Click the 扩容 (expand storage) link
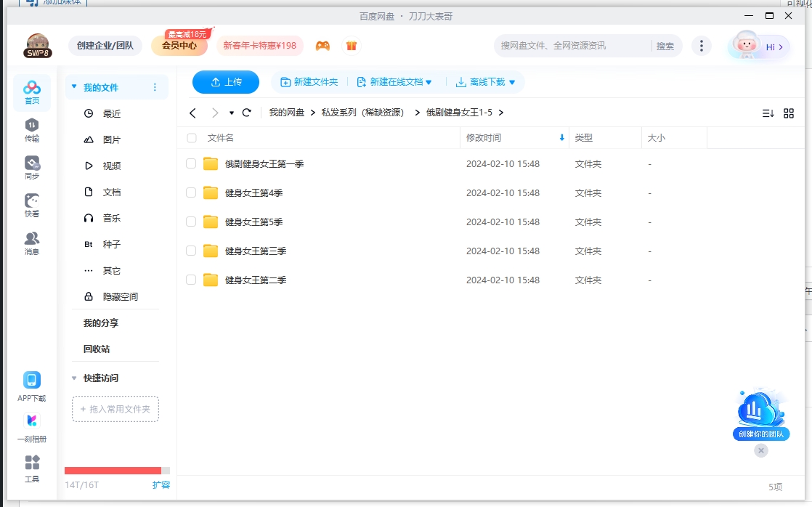 tap(161, 484)
